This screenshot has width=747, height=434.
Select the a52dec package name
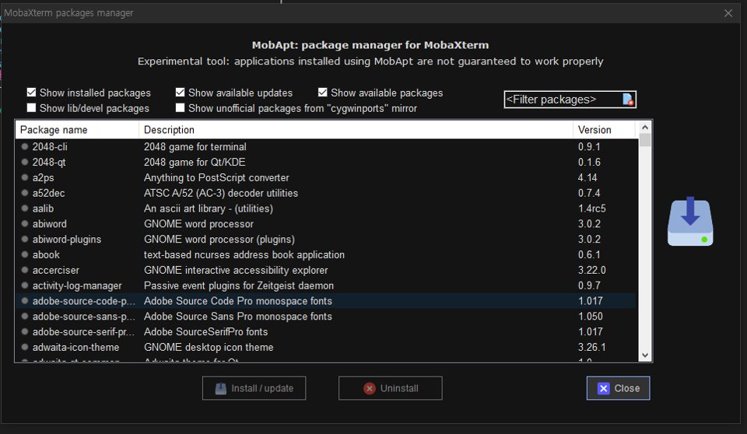[49, 193]
